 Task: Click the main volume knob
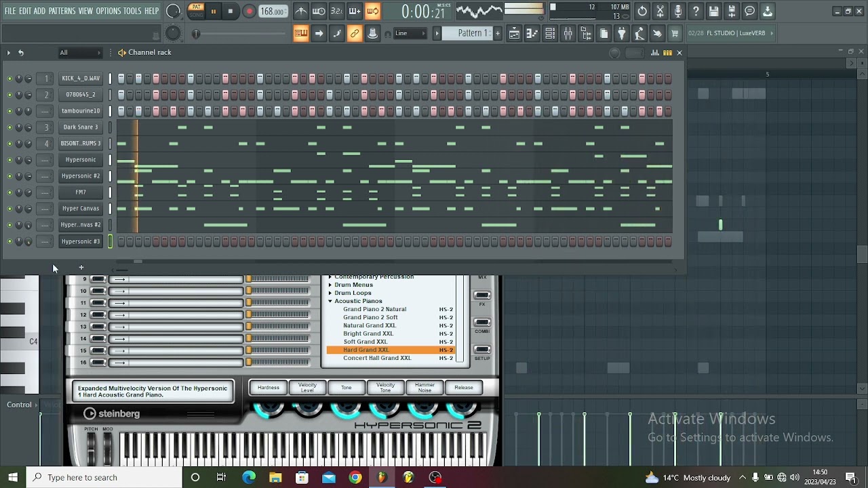[173, 11]
